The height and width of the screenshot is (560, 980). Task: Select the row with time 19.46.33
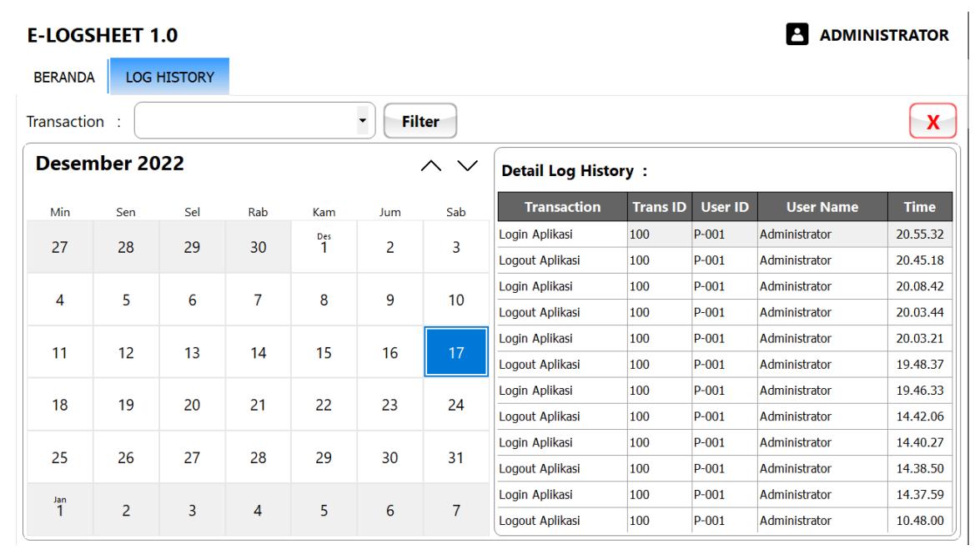[725, 390]
